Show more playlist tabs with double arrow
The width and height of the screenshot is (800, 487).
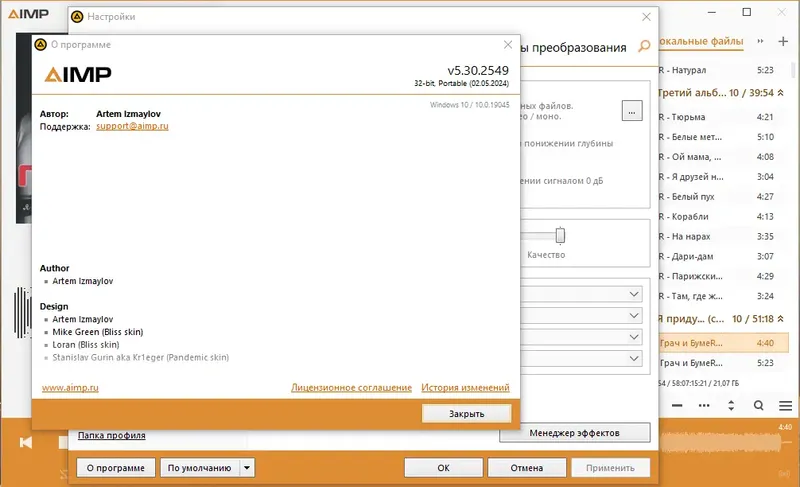[x=760, y=41]
